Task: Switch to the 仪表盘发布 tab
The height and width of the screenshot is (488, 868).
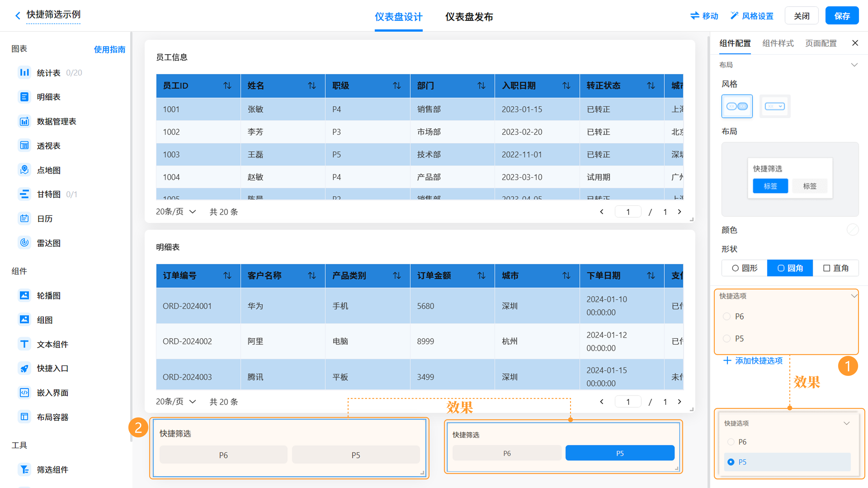Action: pos(469,17)
